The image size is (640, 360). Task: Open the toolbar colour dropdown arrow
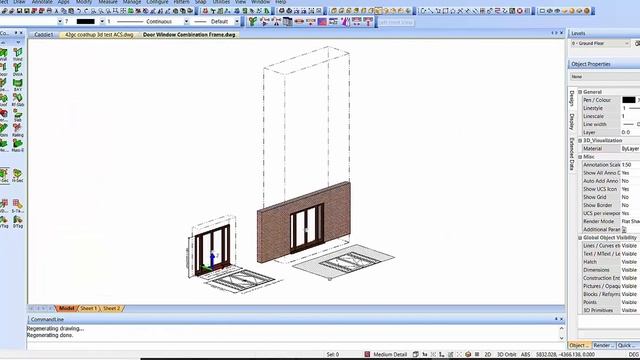pos(102,22)
